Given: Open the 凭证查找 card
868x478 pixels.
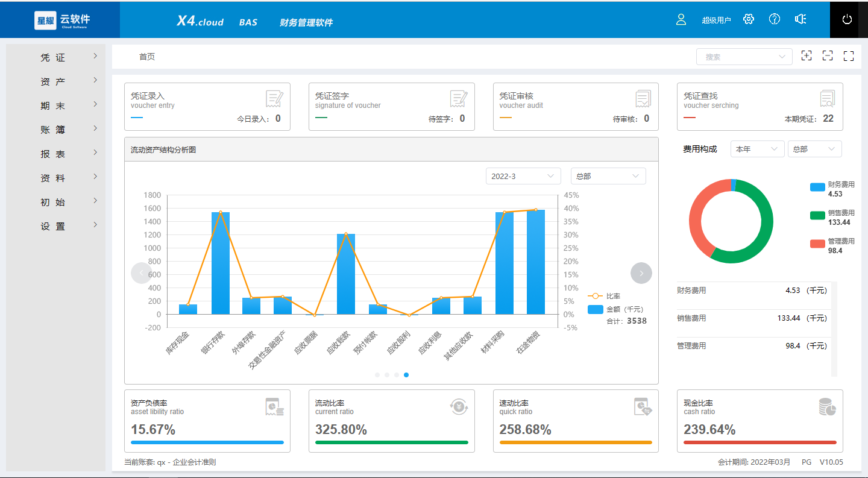Looking at the screenshot, I should [760, 107].
